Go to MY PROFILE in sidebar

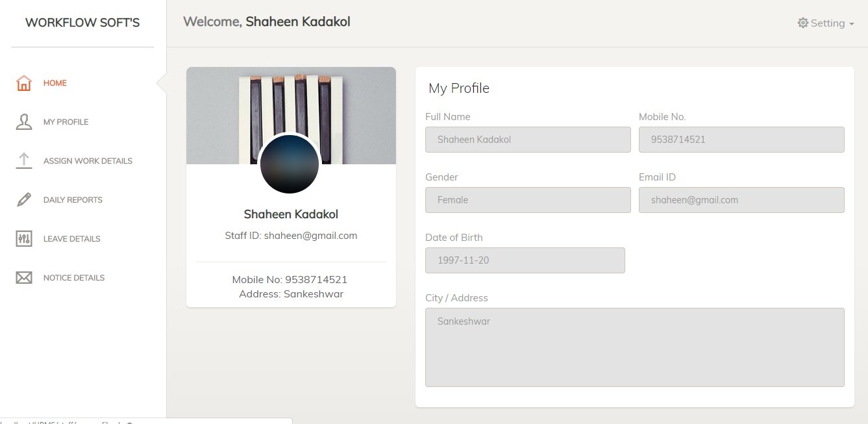66,122
